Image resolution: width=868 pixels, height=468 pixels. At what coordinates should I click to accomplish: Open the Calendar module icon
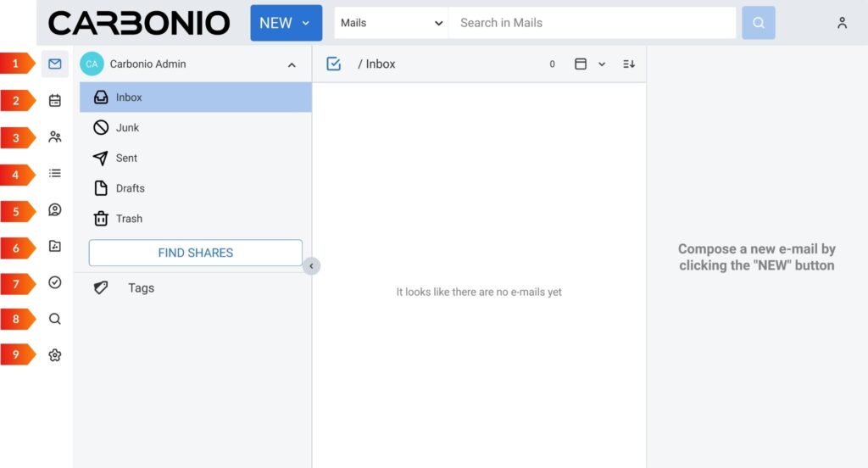(x=55, y=101)
